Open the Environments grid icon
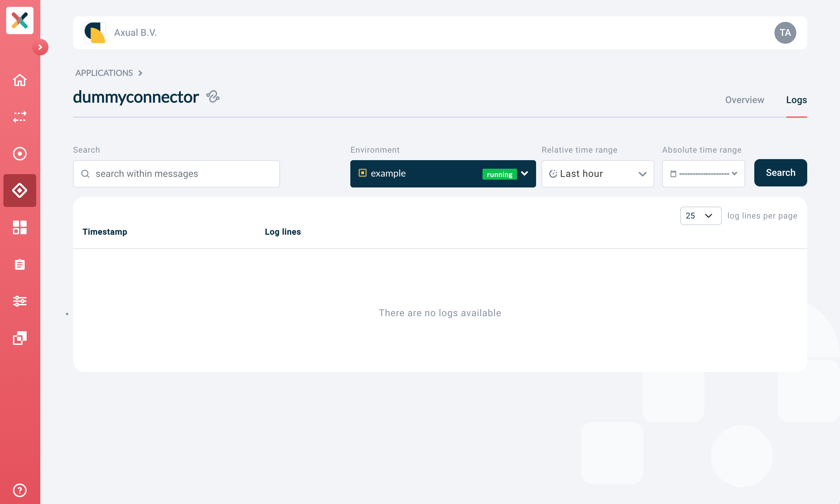Screen dimensions: 840x504 [x=19, y=227]
